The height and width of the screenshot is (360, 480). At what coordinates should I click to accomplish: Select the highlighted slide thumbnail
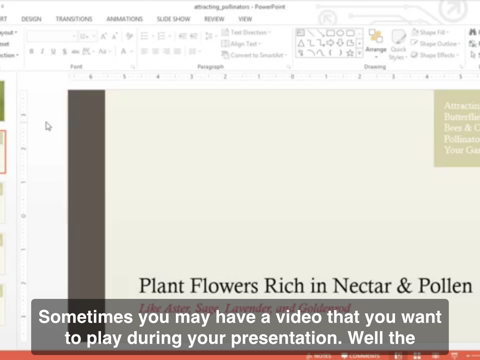[x=3, y=152]
